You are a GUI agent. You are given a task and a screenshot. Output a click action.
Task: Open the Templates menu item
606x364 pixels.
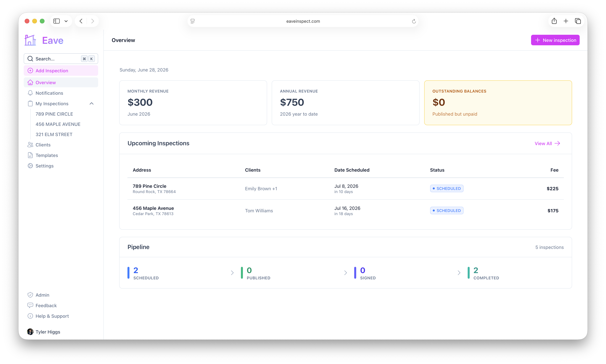(x=61, y=155)
